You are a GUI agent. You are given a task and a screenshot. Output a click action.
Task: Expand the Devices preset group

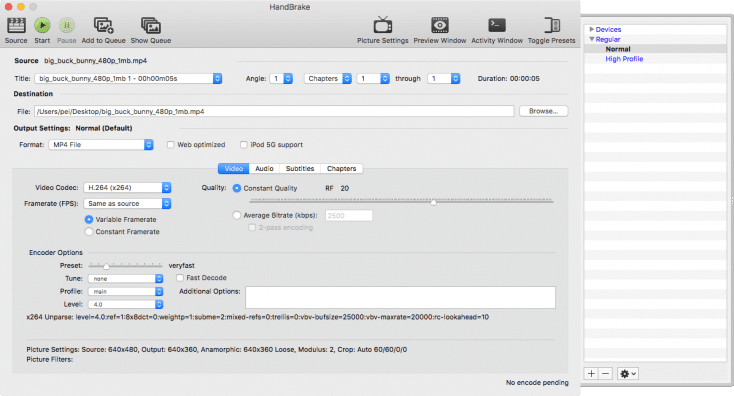tap(592, 29)
